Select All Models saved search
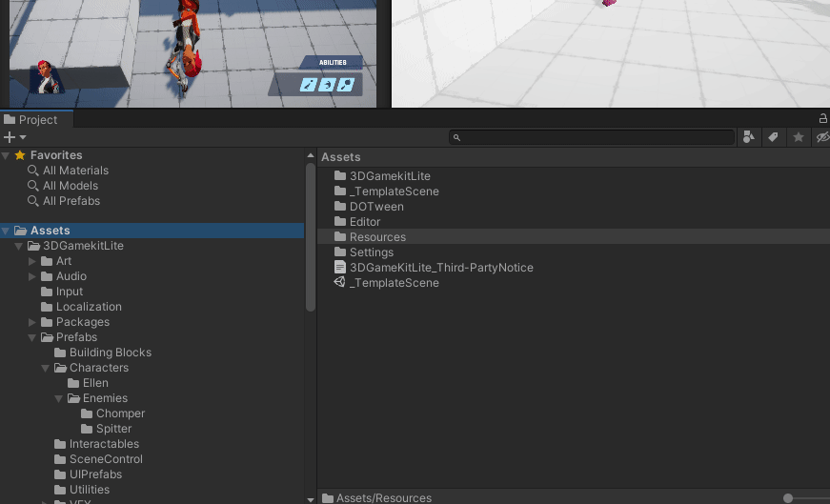The image size is (830, 504). (x=71, y=186)
